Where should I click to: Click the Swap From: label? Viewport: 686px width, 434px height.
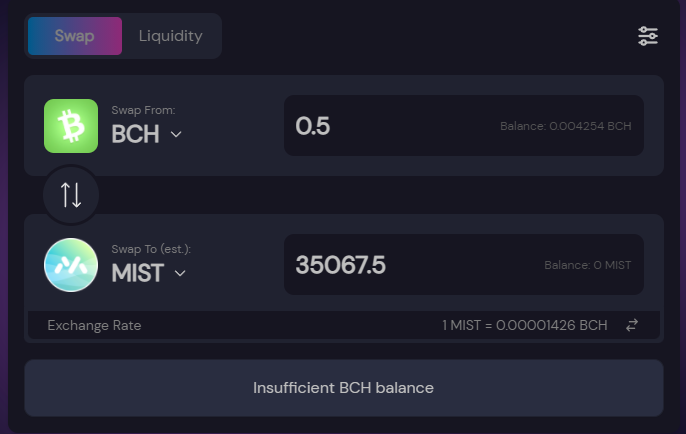(x=143, y=110)
